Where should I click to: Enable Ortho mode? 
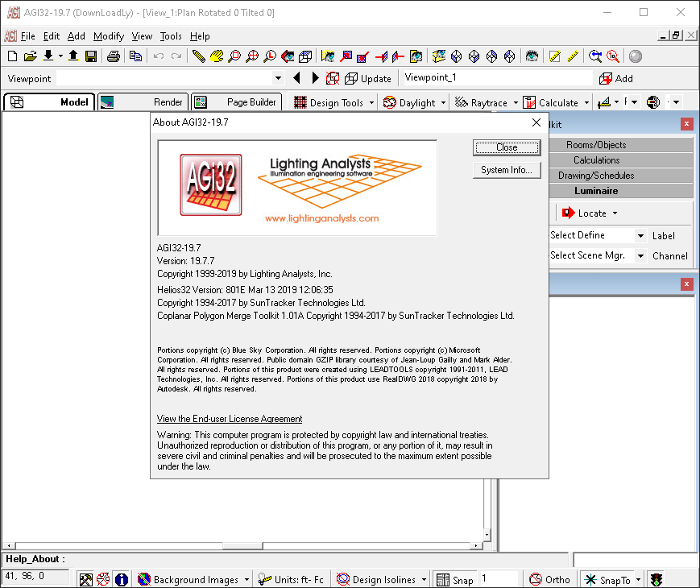tap(550, 579)
